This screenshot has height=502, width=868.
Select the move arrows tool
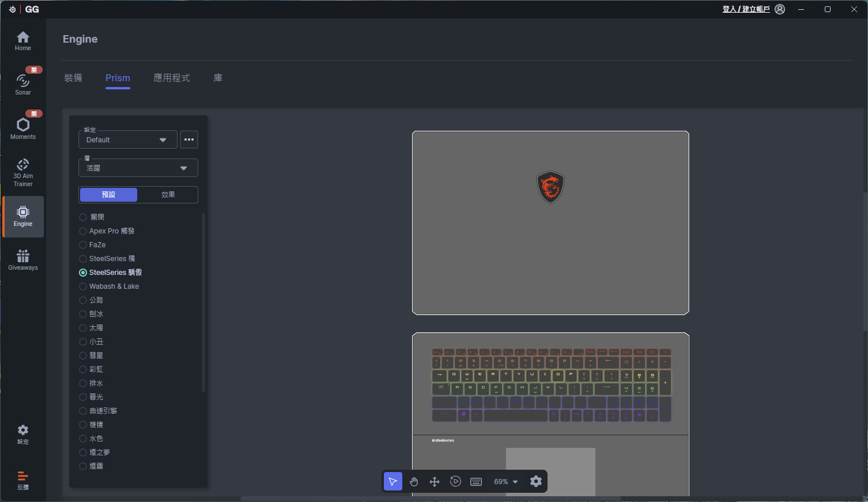435,481
